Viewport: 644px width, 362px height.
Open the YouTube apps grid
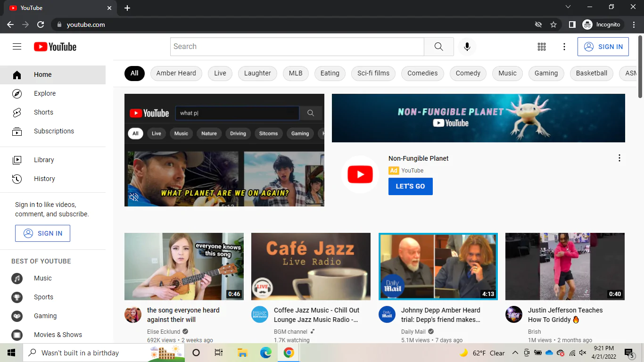(x=541, y=47)
